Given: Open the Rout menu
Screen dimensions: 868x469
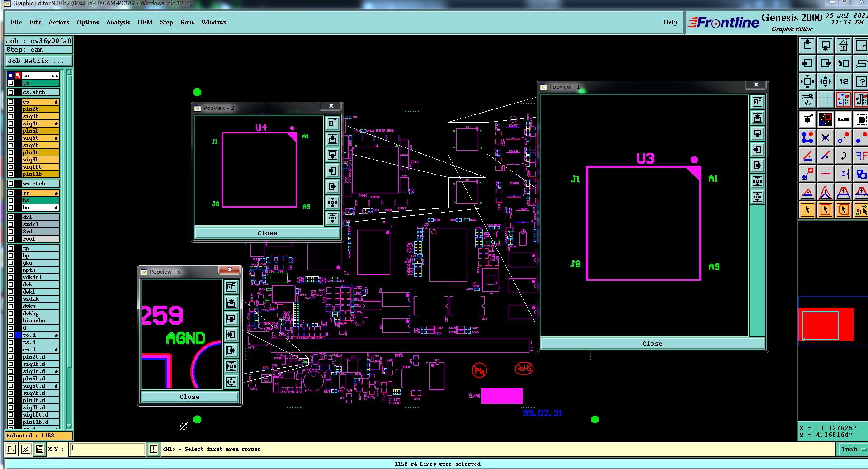Looking at the screenshot, I should coord(187,22).
